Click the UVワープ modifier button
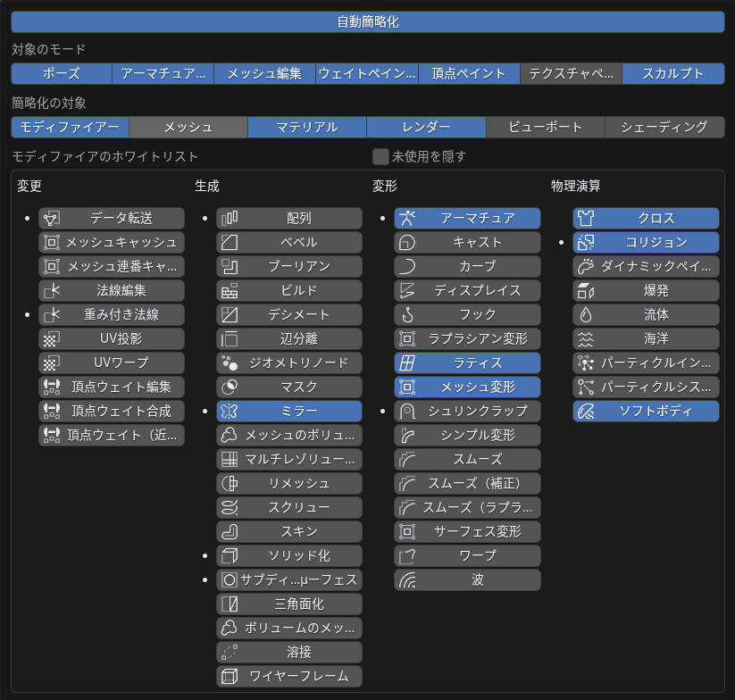The image size is (735, 700). click(112, 362)
